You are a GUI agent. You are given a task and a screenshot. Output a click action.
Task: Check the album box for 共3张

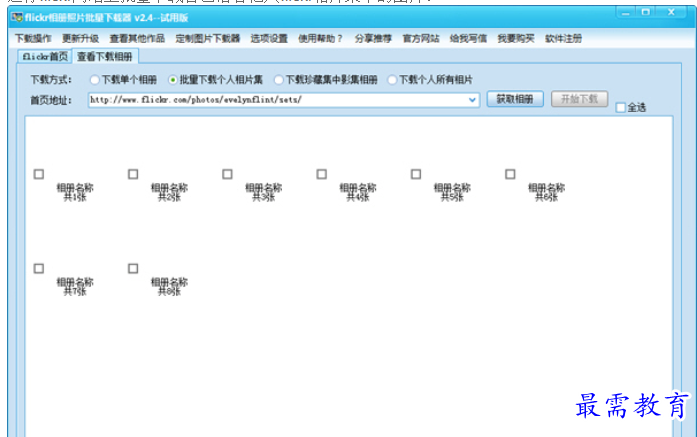[227, 174]
